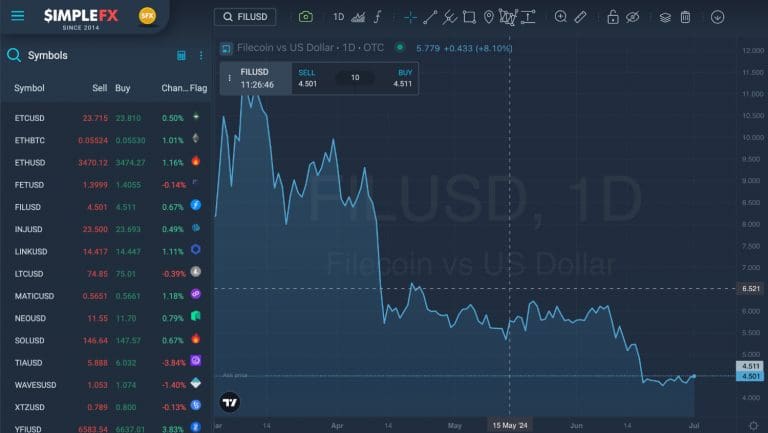
Task: Click SELL 4.501 on FILUSD widget
Action: (308, 78)
